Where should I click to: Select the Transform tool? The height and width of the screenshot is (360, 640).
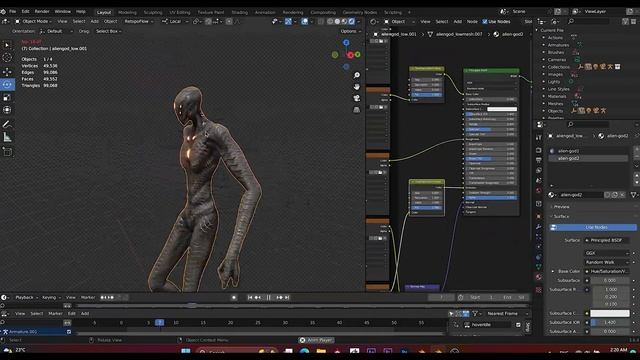pos(7,110)
